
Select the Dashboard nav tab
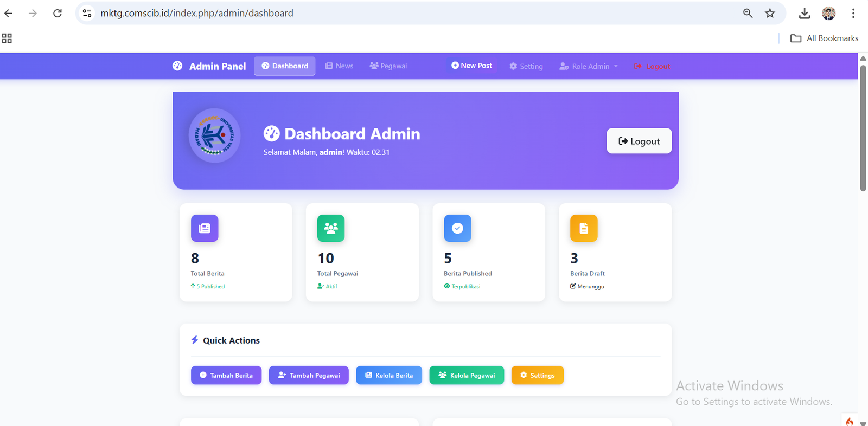[285, 66]
